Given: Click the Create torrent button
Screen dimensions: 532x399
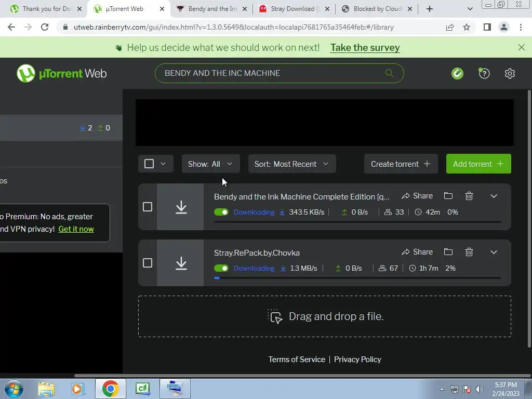Looking at the screenshot, I should (x=401, y=164).
